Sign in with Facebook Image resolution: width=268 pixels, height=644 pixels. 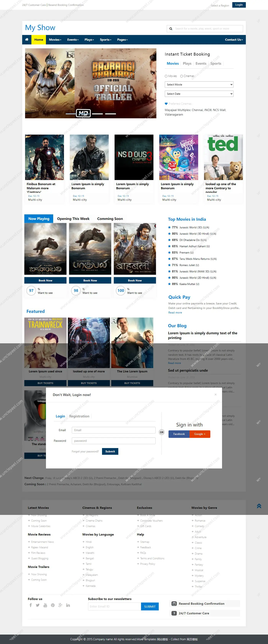[x=179, y=434]
